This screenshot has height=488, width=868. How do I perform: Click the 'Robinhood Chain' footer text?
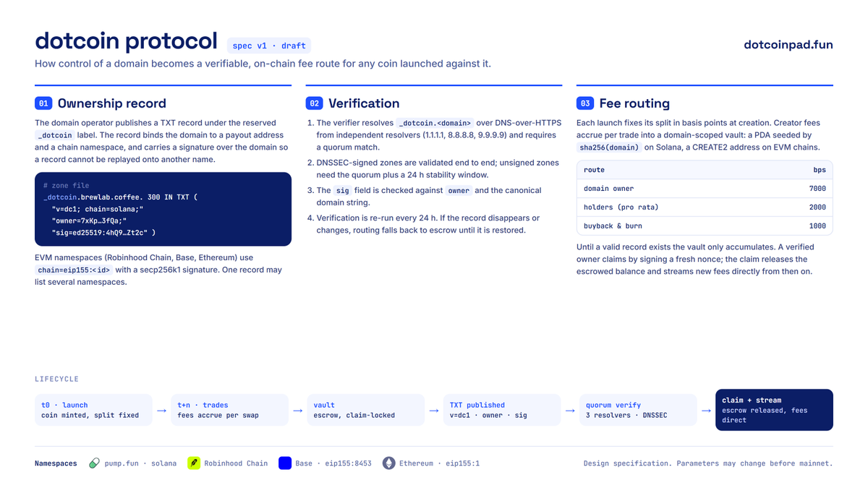click(x=236, y=463)
